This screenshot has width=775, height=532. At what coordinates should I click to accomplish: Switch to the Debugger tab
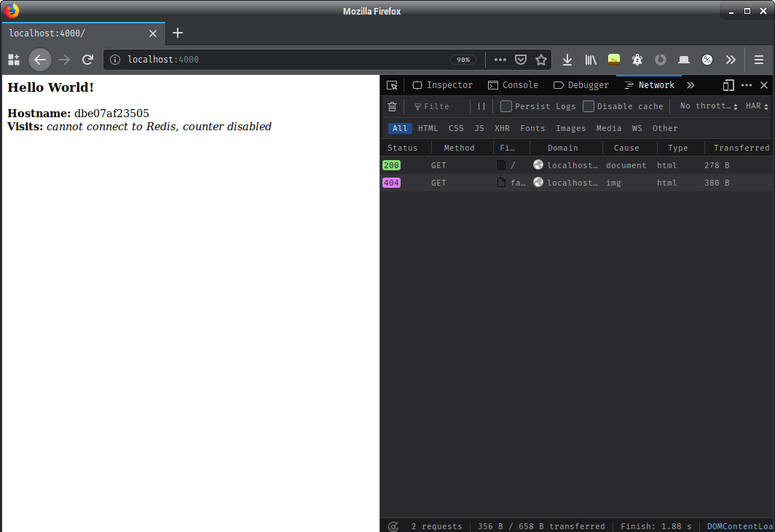581,85
